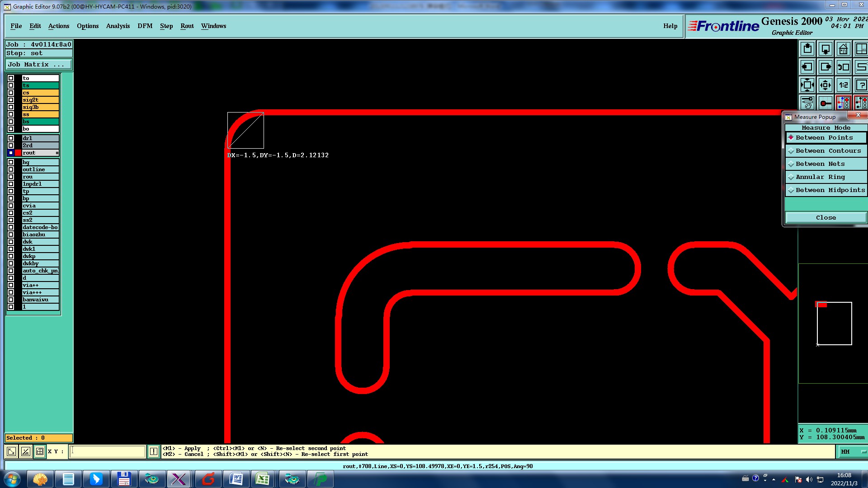868x488 pixels.
Task: Click the pan up arrow icon
Action: click(807, 49)
